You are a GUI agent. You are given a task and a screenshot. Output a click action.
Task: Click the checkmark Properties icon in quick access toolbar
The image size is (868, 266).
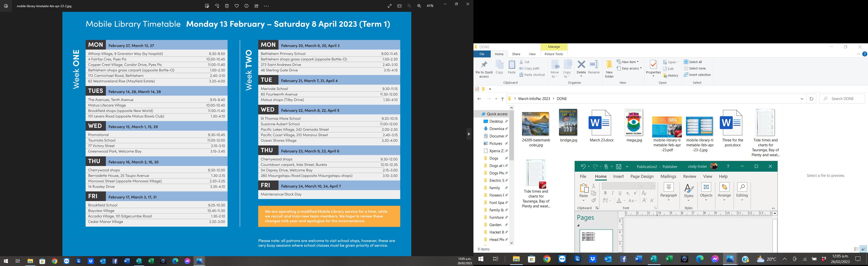coord(477,89)
